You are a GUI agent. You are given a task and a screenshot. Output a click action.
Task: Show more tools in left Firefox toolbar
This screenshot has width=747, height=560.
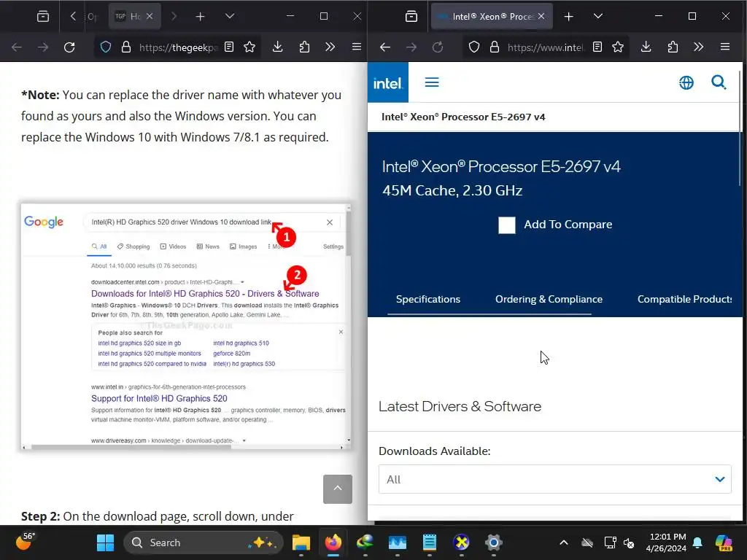tap(330, 47)
